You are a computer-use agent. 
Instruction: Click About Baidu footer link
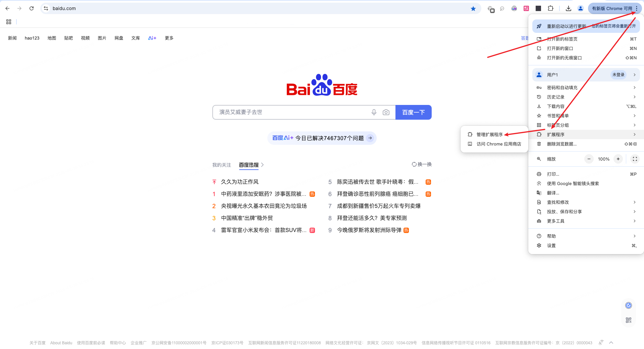tap(61, 343)
